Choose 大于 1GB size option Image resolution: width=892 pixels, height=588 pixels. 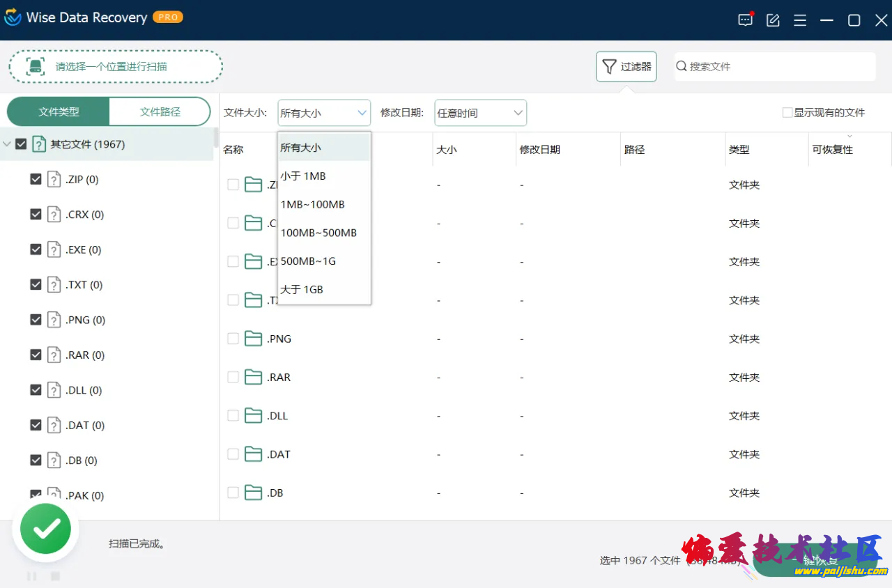[302, 289]
